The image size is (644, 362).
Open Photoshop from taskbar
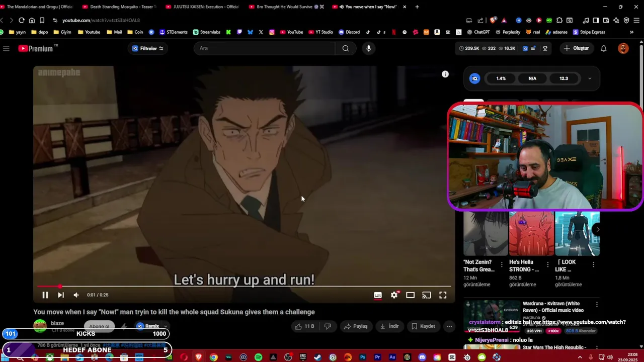363,357
